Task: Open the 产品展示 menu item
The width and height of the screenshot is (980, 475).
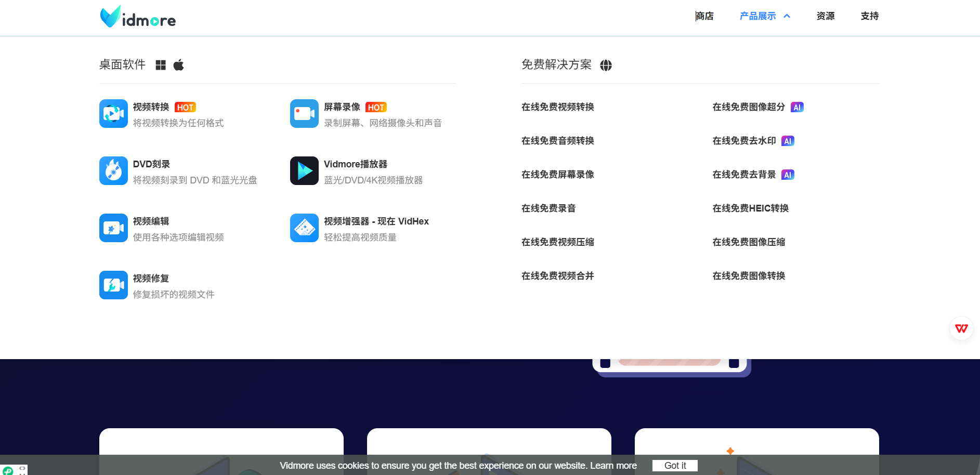Action: [757, 16]
